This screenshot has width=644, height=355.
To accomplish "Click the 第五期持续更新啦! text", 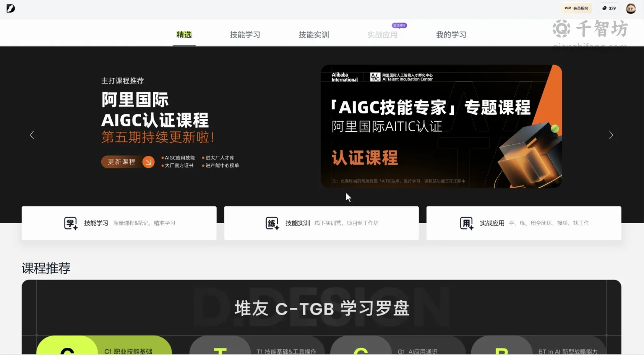I will [158, 137].
